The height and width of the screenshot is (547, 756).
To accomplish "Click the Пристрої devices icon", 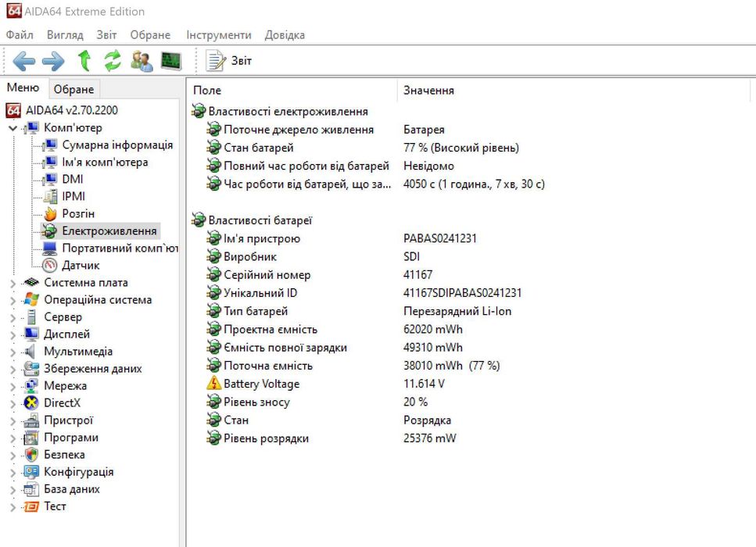I will point(31,420).
